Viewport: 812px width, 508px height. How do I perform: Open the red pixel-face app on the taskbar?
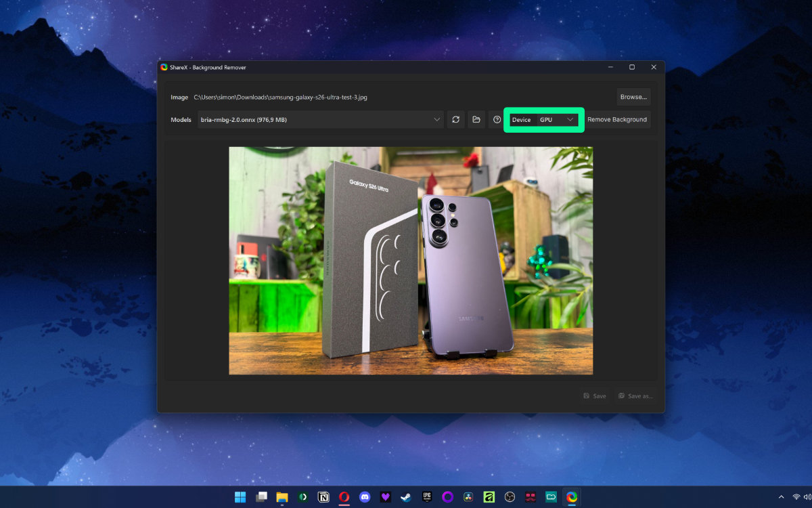pos(530,497)
